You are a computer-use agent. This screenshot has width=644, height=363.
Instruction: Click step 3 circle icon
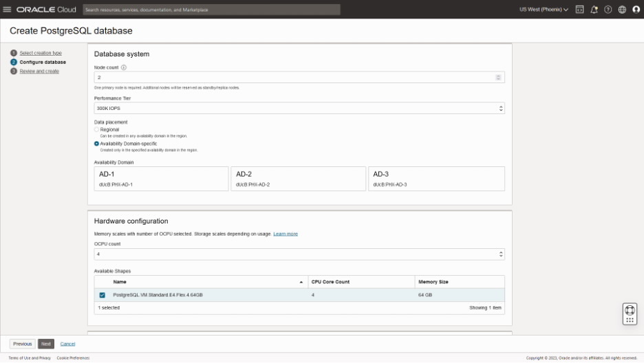click(x=14, y=71)
